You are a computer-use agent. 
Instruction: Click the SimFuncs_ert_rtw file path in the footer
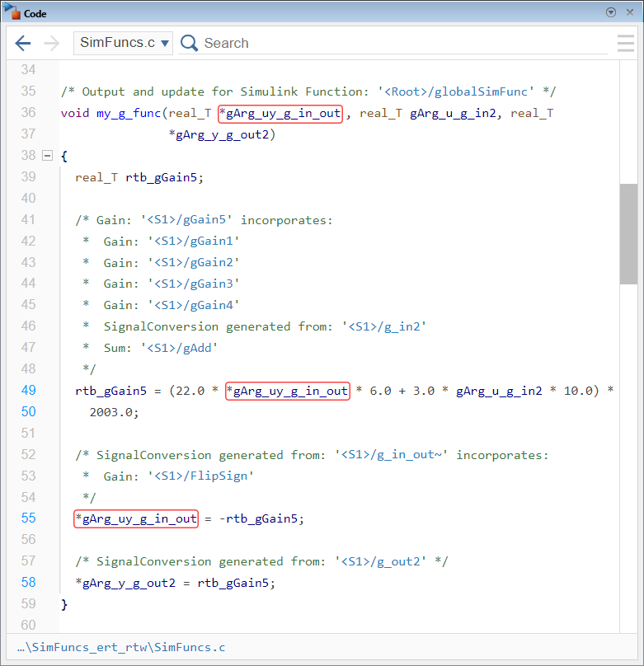click(x=121, y=647)
